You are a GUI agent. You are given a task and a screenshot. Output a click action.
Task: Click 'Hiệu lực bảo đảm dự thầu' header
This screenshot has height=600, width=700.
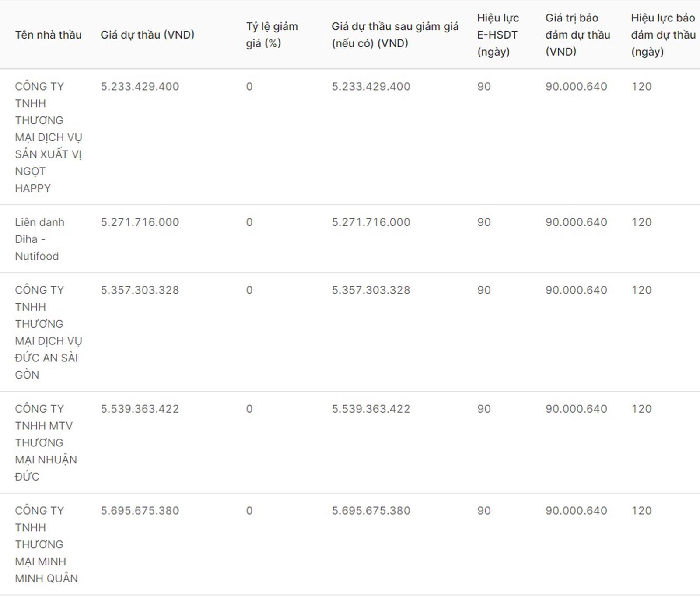[x=663, y=35]
